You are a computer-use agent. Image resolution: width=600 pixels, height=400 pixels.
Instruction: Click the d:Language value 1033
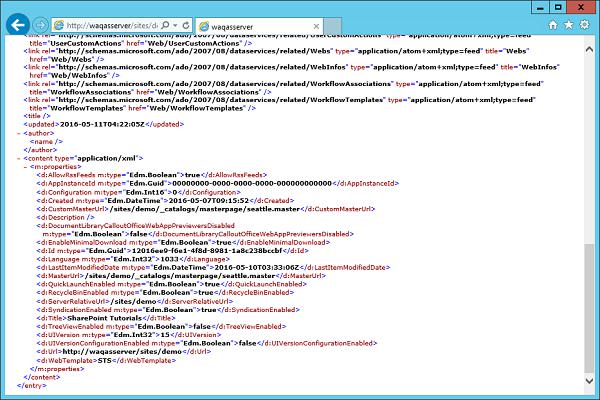pos(170,259)
